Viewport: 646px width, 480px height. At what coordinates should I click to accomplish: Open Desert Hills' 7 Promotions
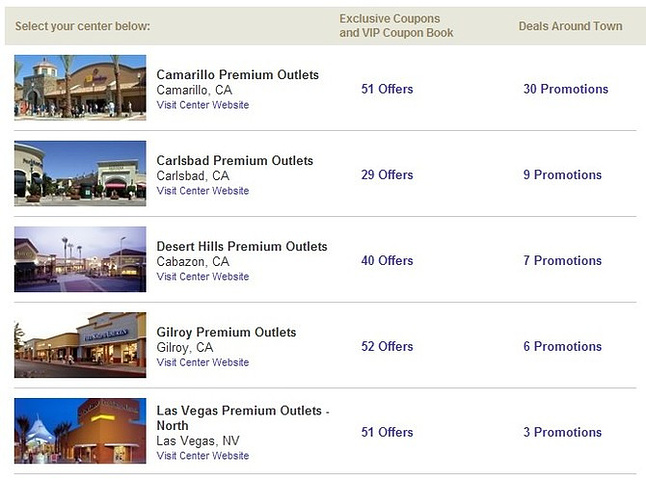(x=562, y=260)
